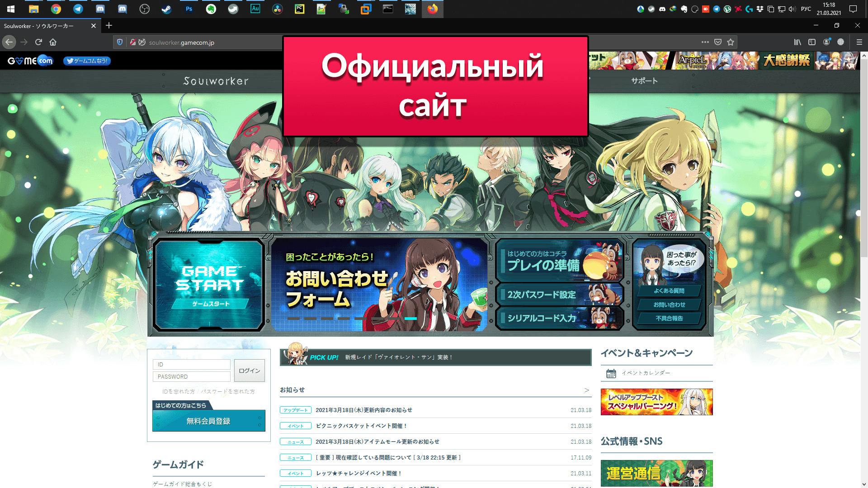The width and height of the screenshot is (868, 488).
Task: Open the お問い合わせフォーム carousel banner
Action: (x=379, y=285)
